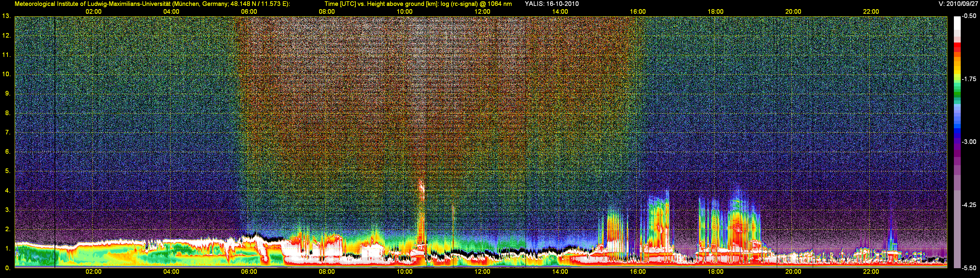This screenshot has width=980, height=278.
Task: Select the 08:00 label on the top time axis
Action: pyautogui.click(x=327, y=11)
